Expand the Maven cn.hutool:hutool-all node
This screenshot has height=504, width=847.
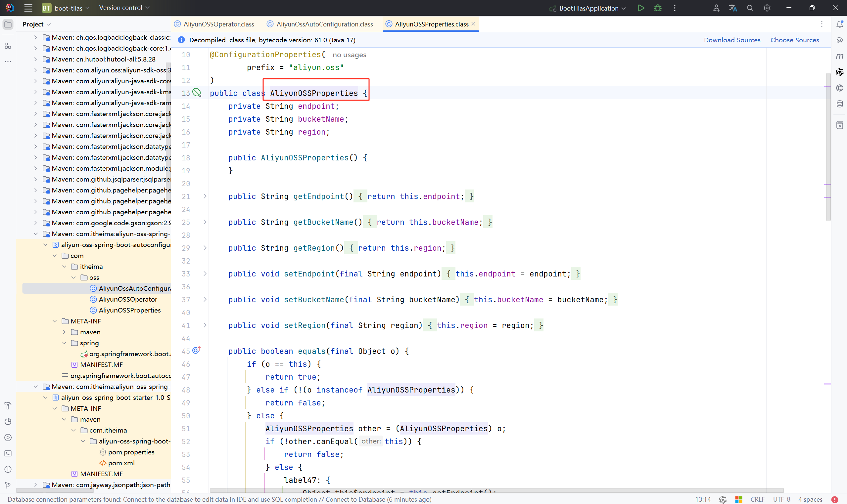click(x=35, y=59)
